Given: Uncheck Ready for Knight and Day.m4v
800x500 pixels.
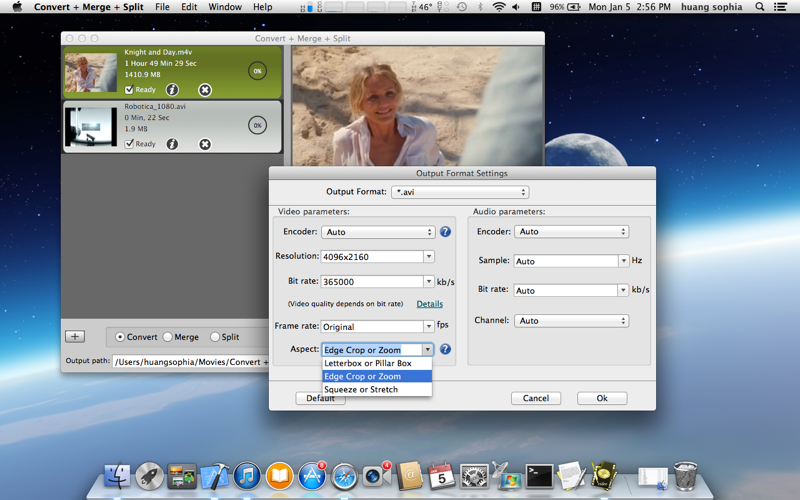Looking at the screenshot, I should click(x=129, y=90).
